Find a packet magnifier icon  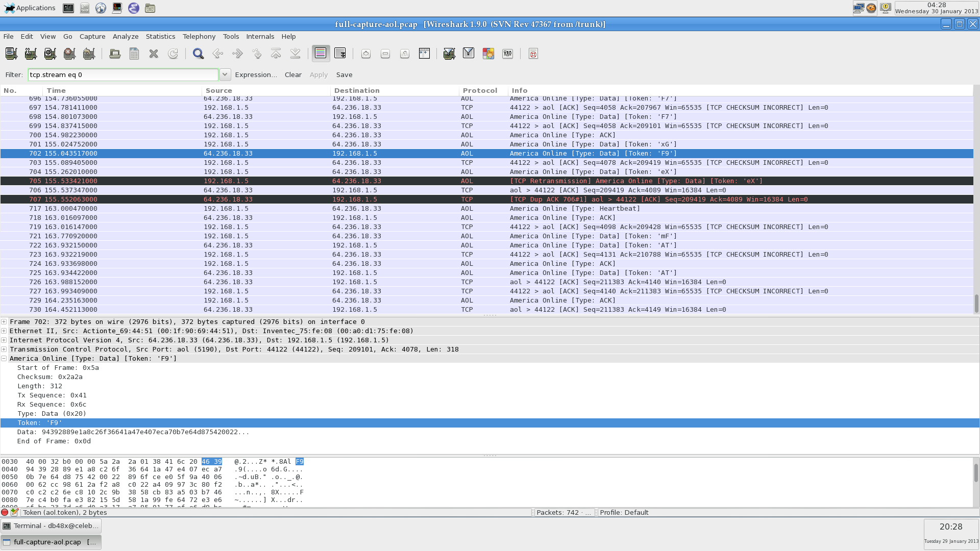tap(199, 54)
